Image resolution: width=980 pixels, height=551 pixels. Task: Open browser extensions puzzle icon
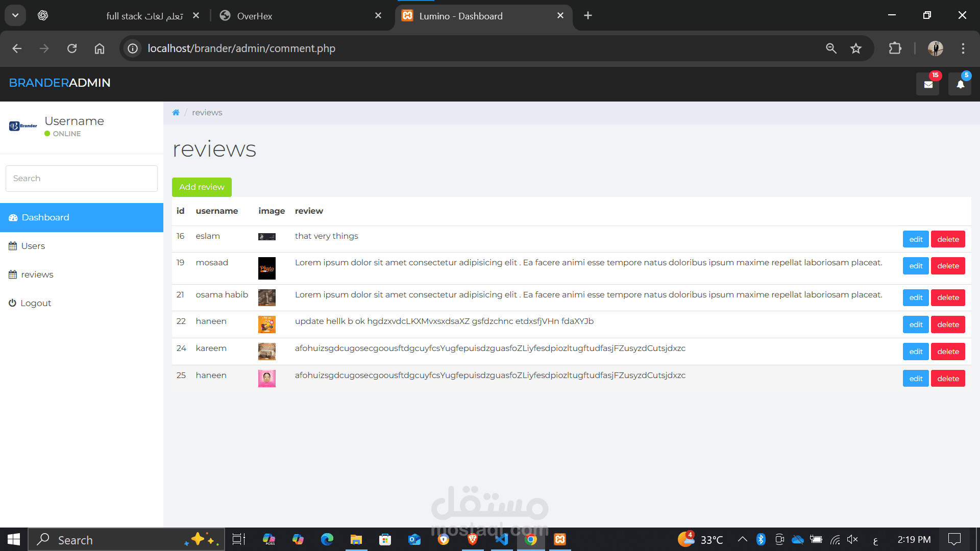click(895, 48)
